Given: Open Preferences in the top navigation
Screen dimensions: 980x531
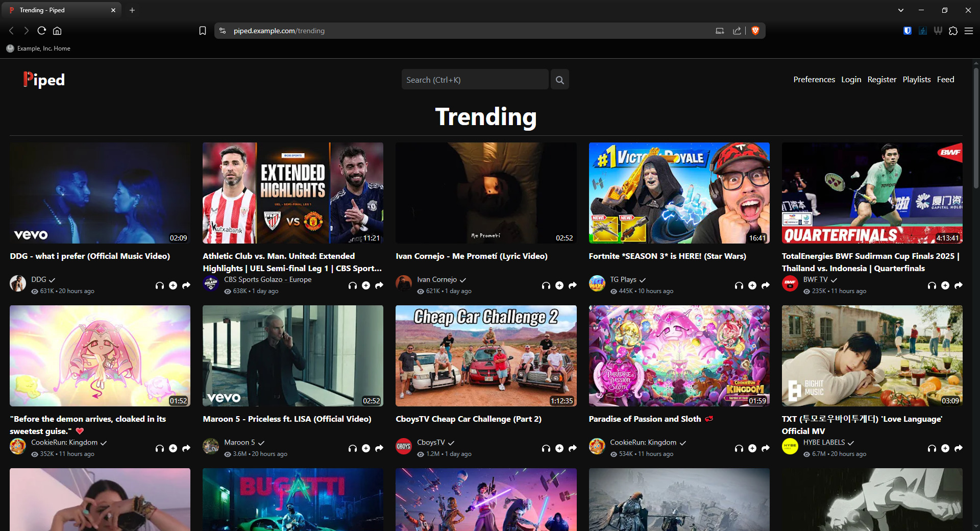Looking at the screenshot, I should tap(814, 80).
